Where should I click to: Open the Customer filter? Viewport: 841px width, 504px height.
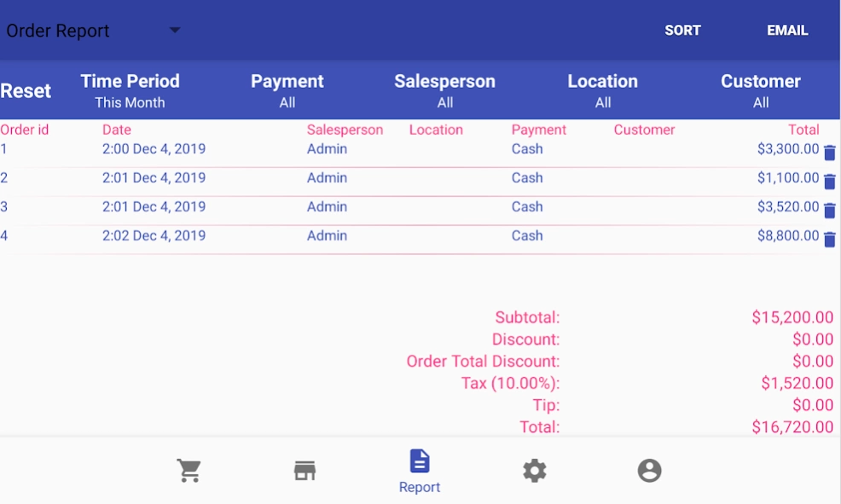tap(760, 89)
